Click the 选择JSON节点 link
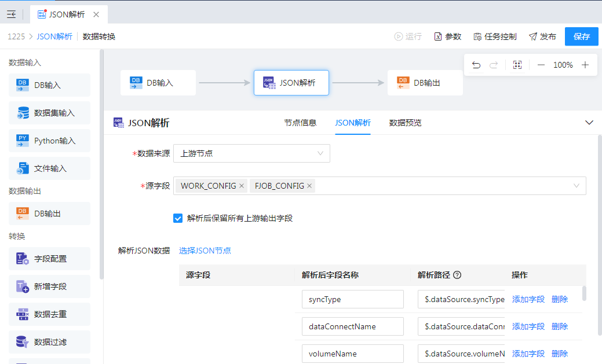 [205, 251]
